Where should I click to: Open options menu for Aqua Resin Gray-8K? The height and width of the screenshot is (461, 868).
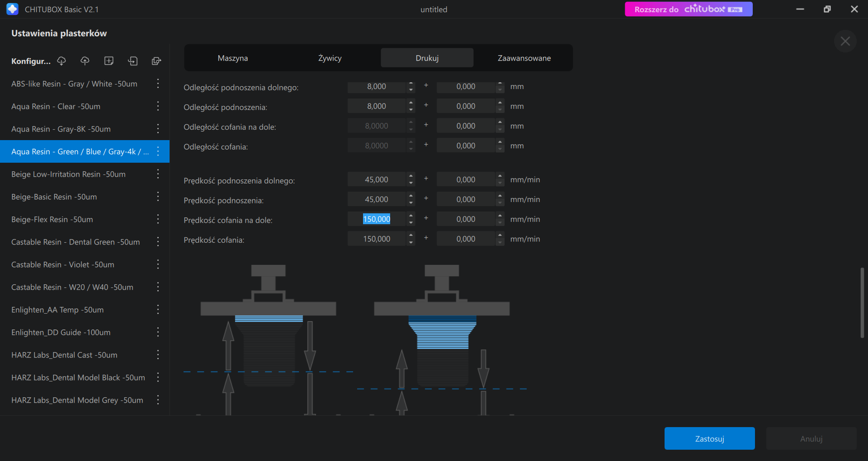(158, 129)
